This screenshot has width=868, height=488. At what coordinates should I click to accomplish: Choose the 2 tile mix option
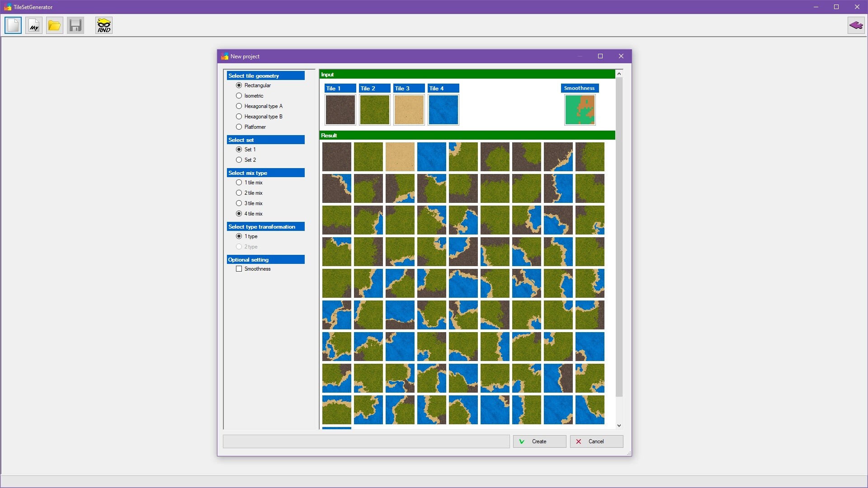coord(239,192)
